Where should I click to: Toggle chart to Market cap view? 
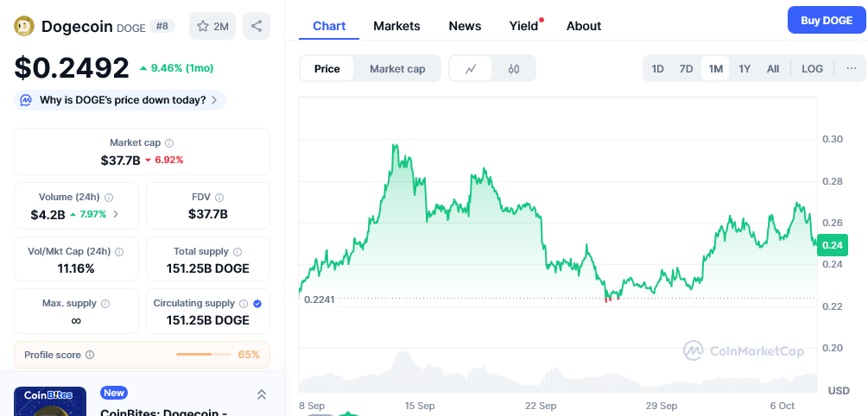tap(397, 69)
